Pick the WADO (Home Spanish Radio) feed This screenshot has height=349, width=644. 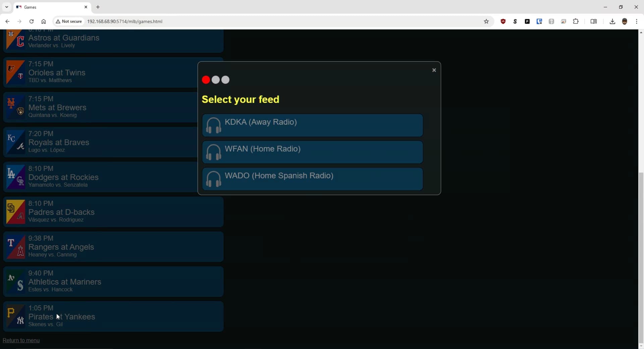point(312,179)
